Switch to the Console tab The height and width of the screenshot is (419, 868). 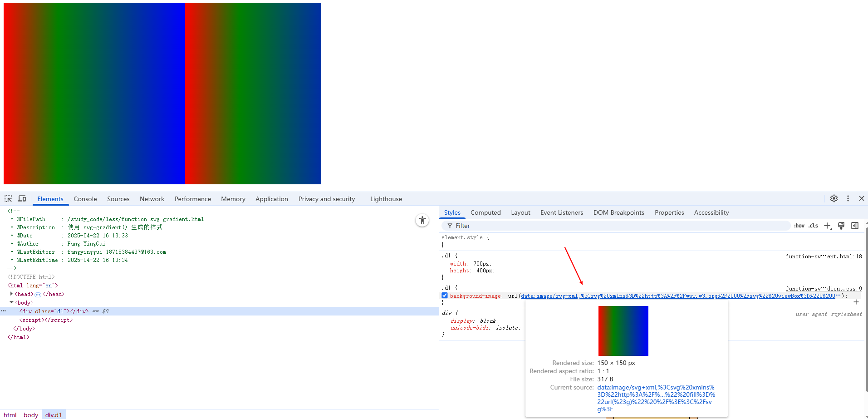pos(85,199)
